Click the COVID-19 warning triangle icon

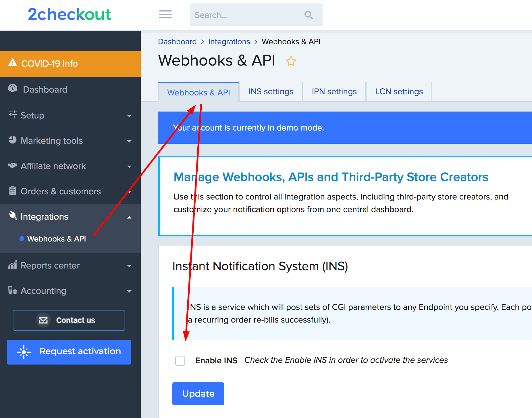(x=13, y=62)
